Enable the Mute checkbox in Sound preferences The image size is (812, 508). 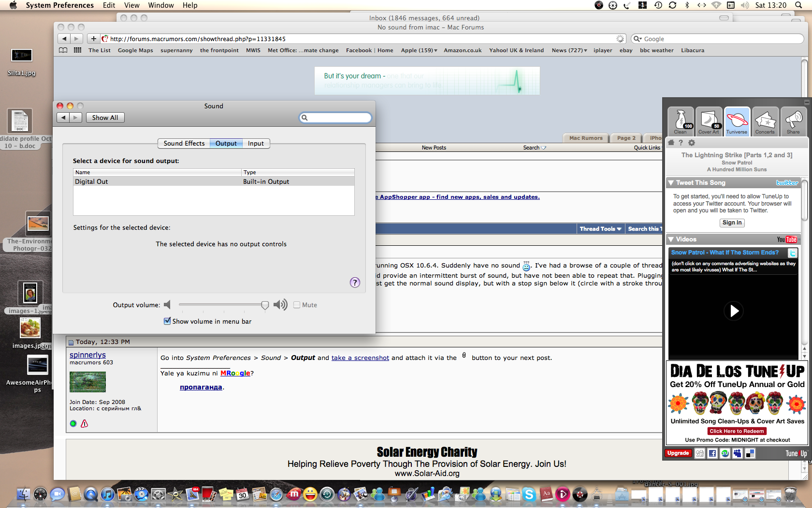click(x=297, y=305)
